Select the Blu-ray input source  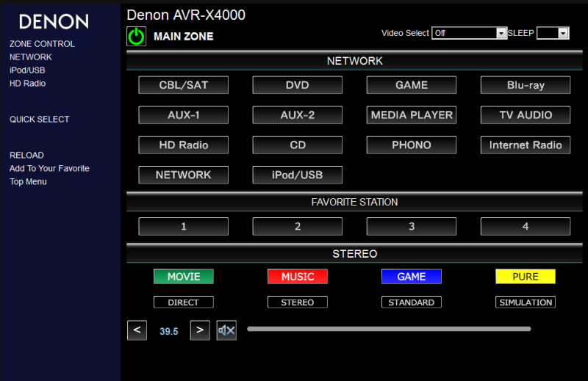point(526,85)
